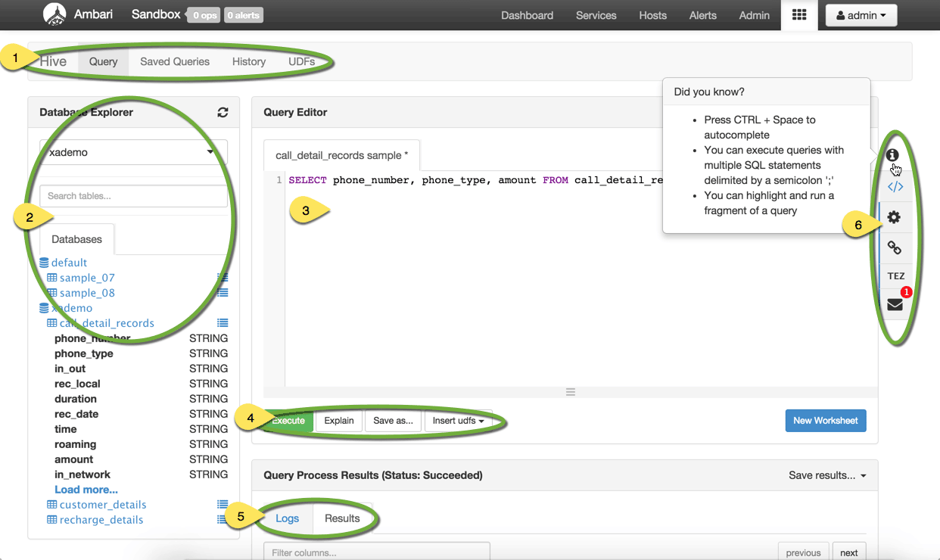
Task: Open the xademo database selector dropdown
Action: coord(133,152)
